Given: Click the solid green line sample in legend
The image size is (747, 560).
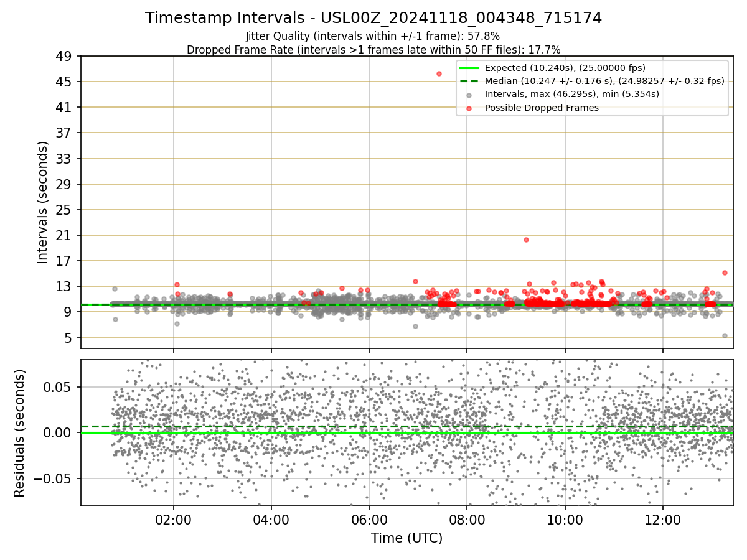Looking at the screenshot, I should point(469,68).
